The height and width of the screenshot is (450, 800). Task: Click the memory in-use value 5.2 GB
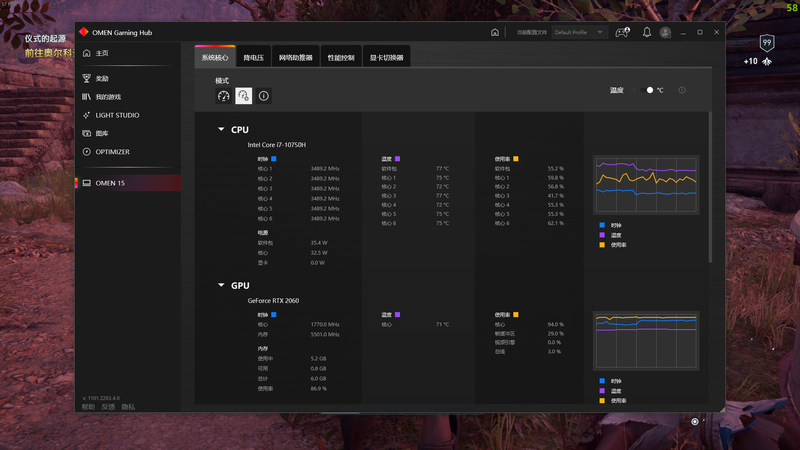click(x=318, y=359)
